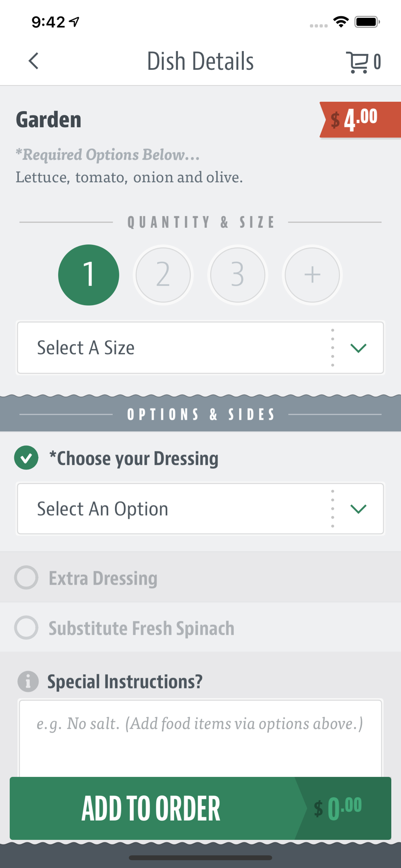The width and height of the screenshot is (401, 868).
Task: Open the Select An Option dressing dropdown
Action: (x=200, y=509)
